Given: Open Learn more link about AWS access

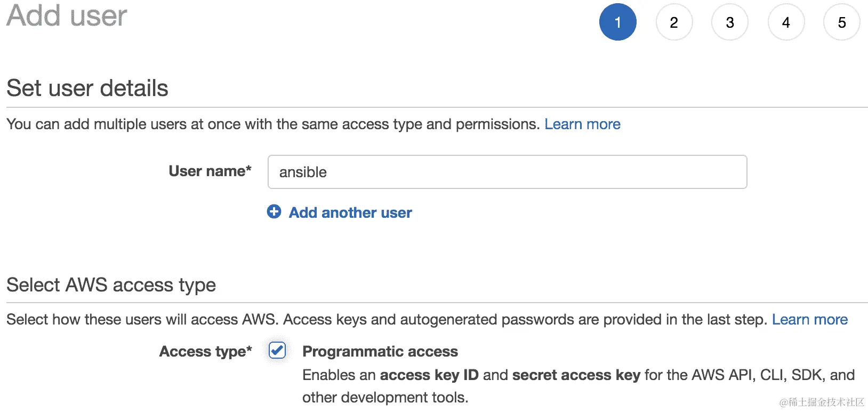Looking at the screenshot, I should (x=809, y=319).
